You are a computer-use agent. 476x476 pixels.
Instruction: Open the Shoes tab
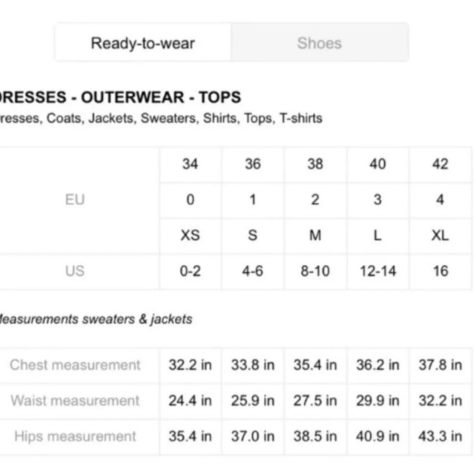click(319, 43)
